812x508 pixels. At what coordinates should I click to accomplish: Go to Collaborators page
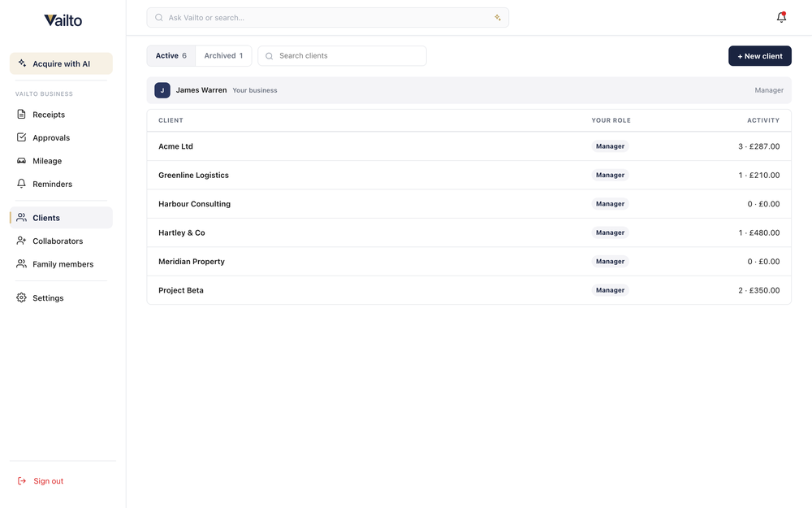coord(61,241)
